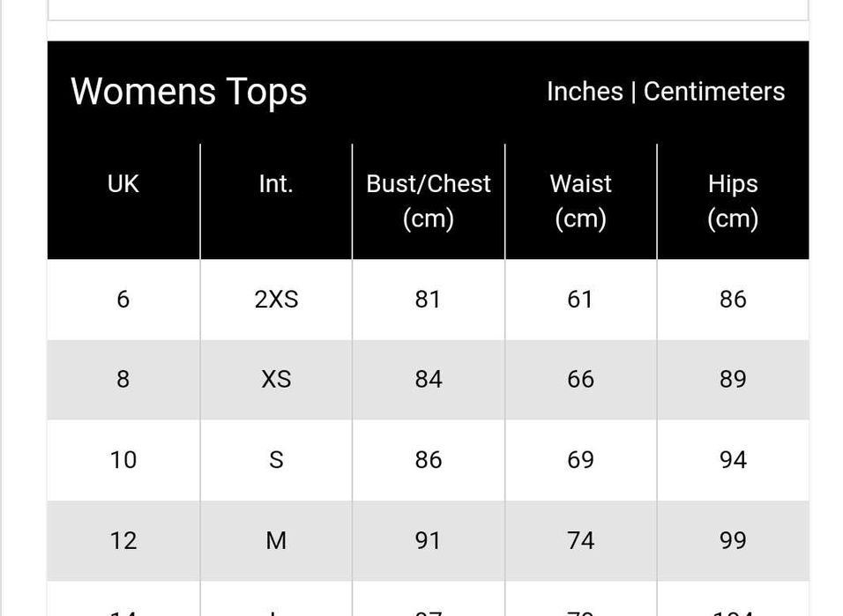The width and height of the screenshot is (843, 616).
Task: Select UK size 10 cell
Action: tap(123, 460)
